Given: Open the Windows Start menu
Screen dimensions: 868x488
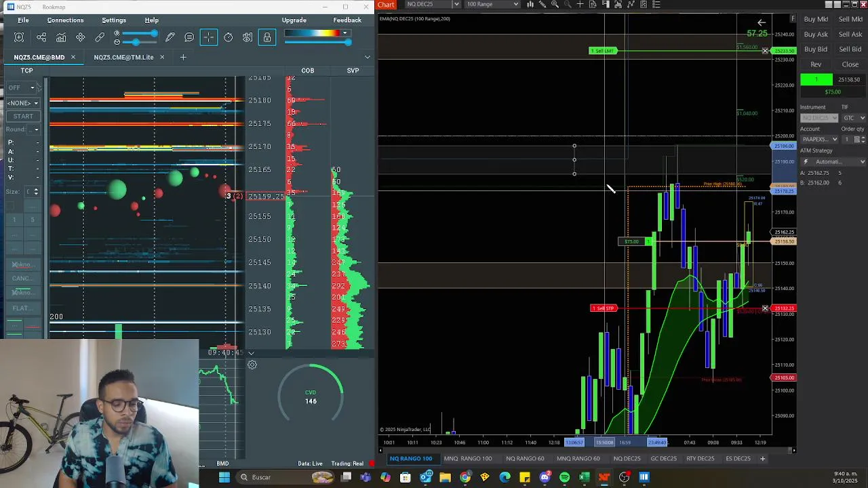Looking at the screenshot, I should (x=224, y=477).
